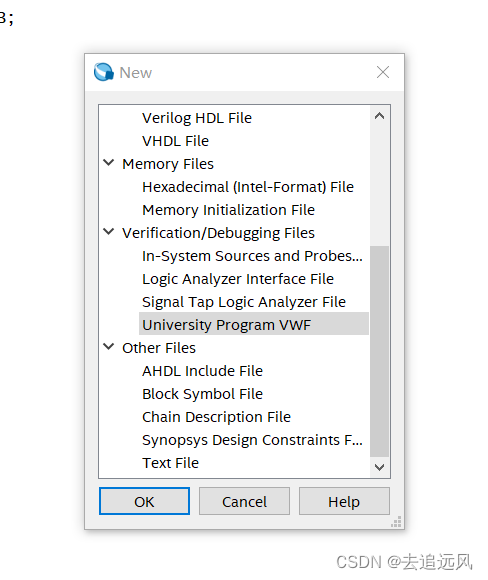This screenshot has height=580, width=488.
Task: Collapse the Other Files group
Action: click(108, 347)
